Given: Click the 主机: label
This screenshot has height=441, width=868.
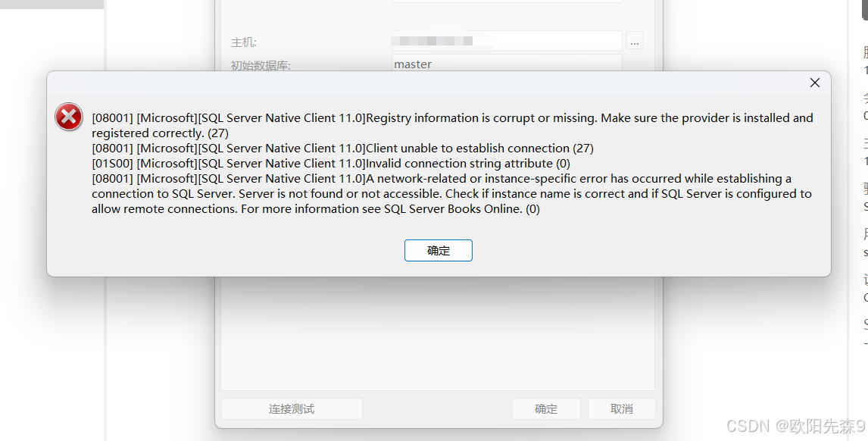Looking at the screenshot, I should (244, 42).
